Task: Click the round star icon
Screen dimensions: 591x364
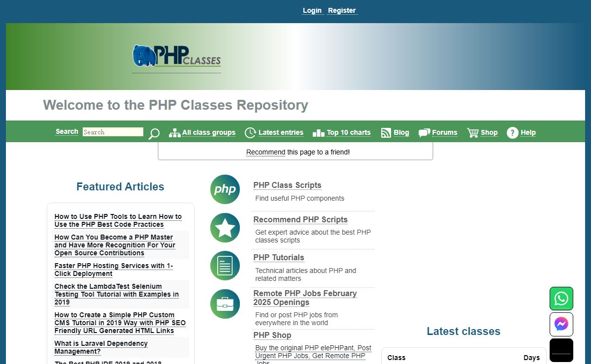Action: 225,228
